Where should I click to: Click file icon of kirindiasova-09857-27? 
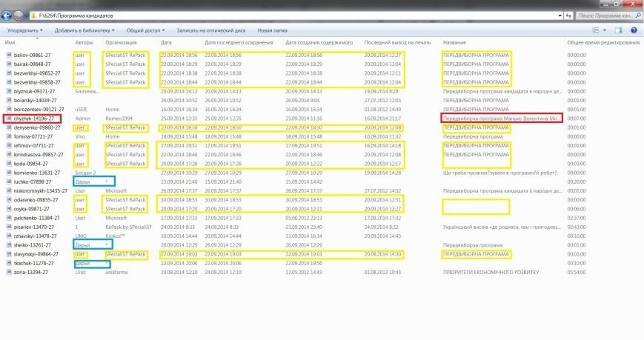tap(9, 154)
